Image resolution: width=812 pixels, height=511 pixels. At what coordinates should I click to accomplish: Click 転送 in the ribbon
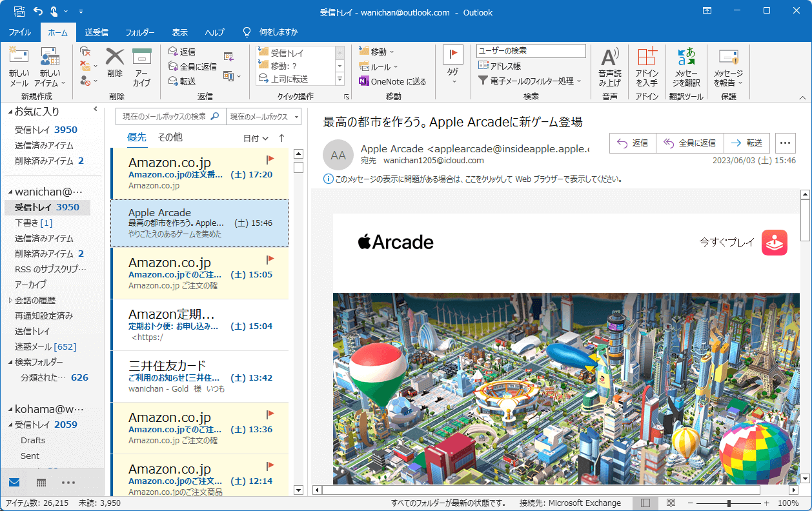tap(182, 81)
